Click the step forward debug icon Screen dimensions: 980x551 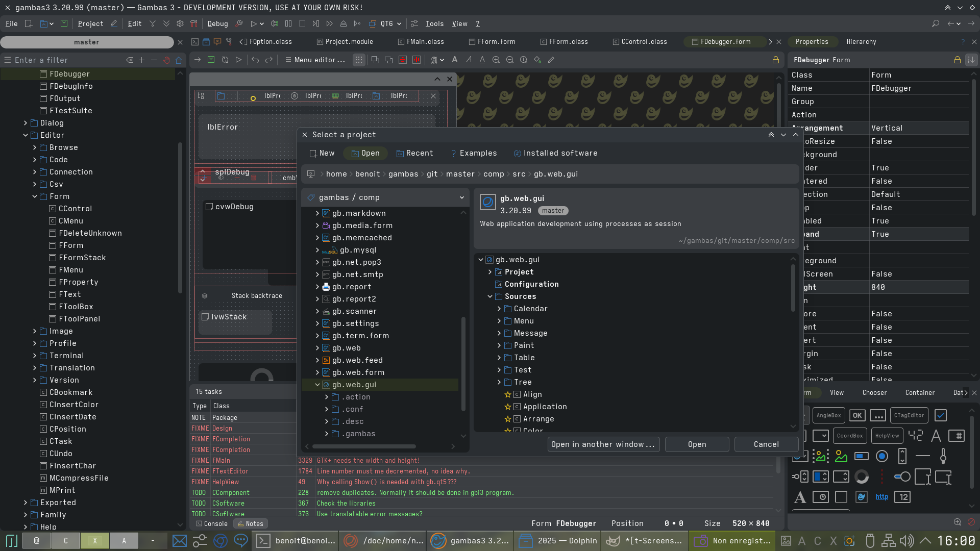(x=316, y=24)
